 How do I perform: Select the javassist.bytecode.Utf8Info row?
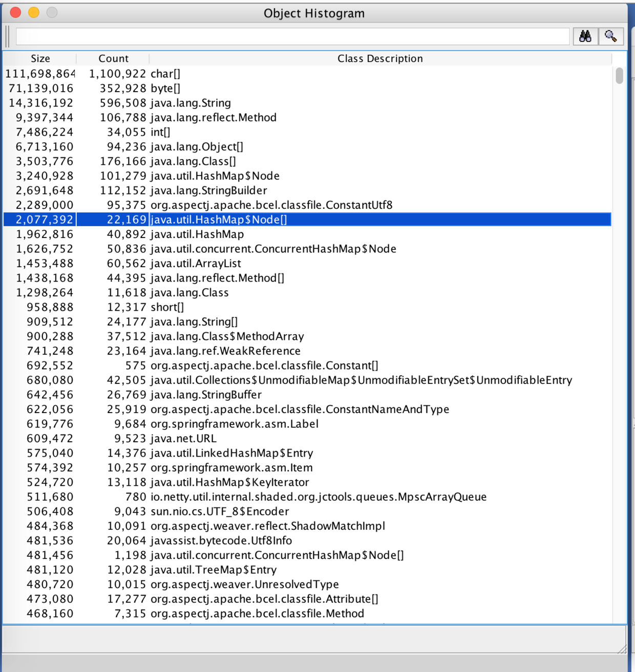307,540
